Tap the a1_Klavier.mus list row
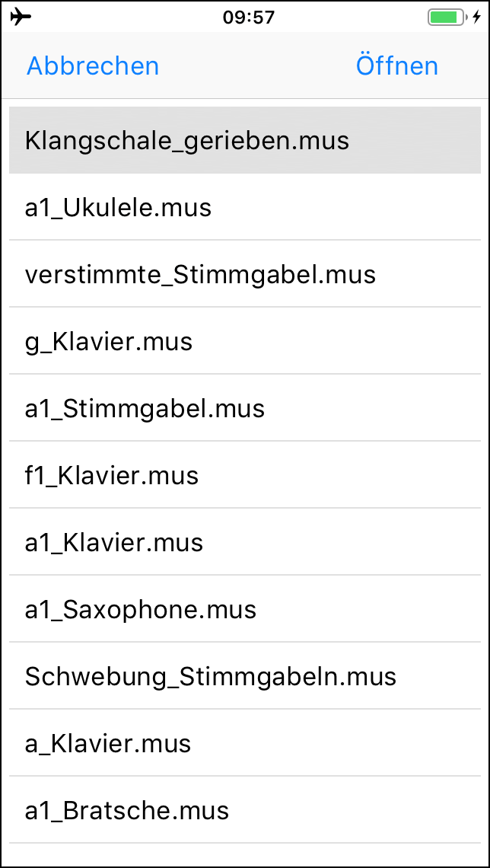490x868 pixels. coord(245,543)
